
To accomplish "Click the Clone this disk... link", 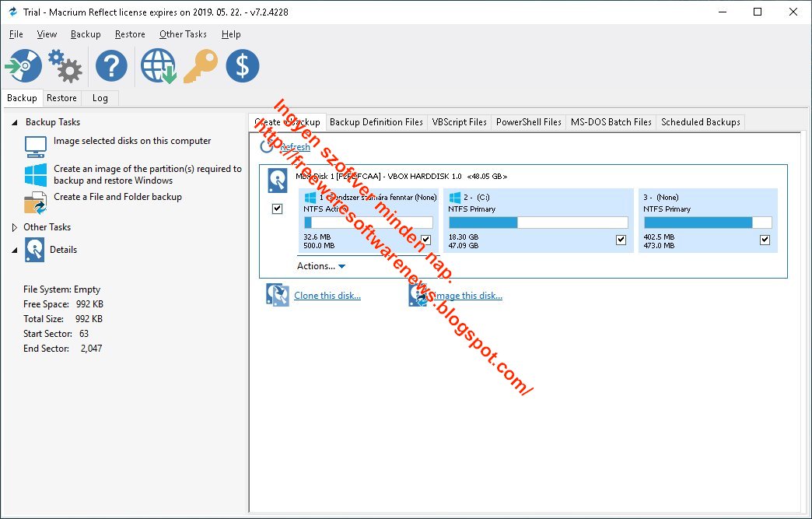I will pos(327,296).
